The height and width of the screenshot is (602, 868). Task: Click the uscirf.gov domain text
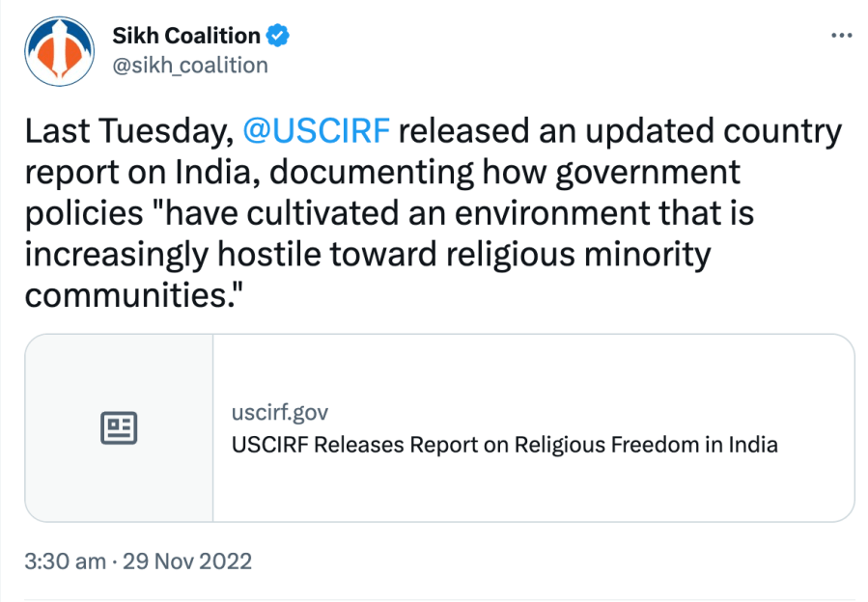click(x=280, y=413)
